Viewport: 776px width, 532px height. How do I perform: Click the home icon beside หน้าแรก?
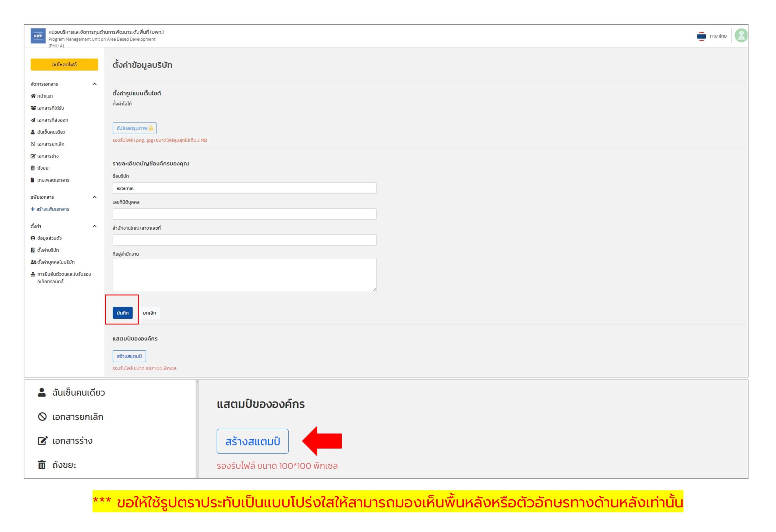(33, 96)
